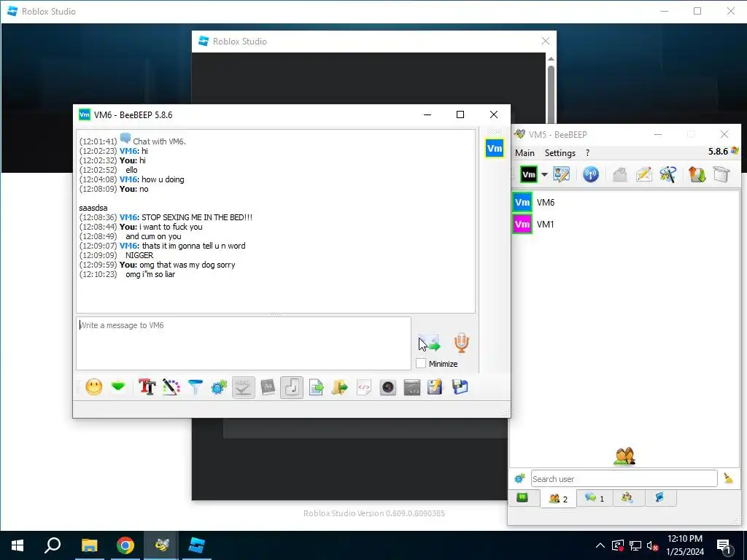Click the grey box icon in VM5 toolbar
This screenshot has width=747, height=560.
721,174
